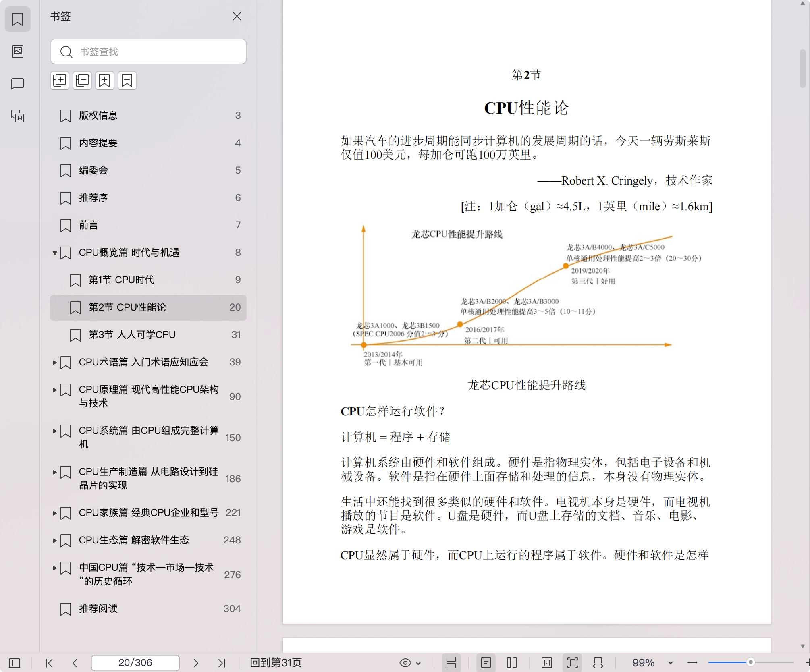Image resolution: width=810 pixels, height=672 pixels.
Task: Open the document conversion sidebar icon
Action: click(17, 116)
